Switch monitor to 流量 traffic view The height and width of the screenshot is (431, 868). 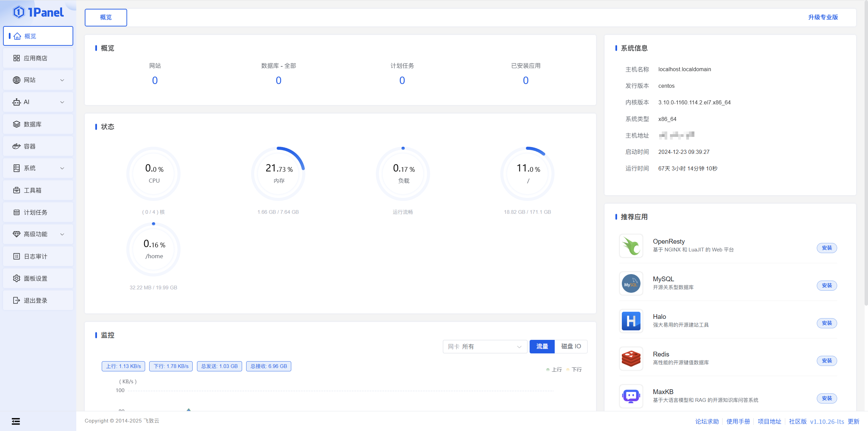542,346
